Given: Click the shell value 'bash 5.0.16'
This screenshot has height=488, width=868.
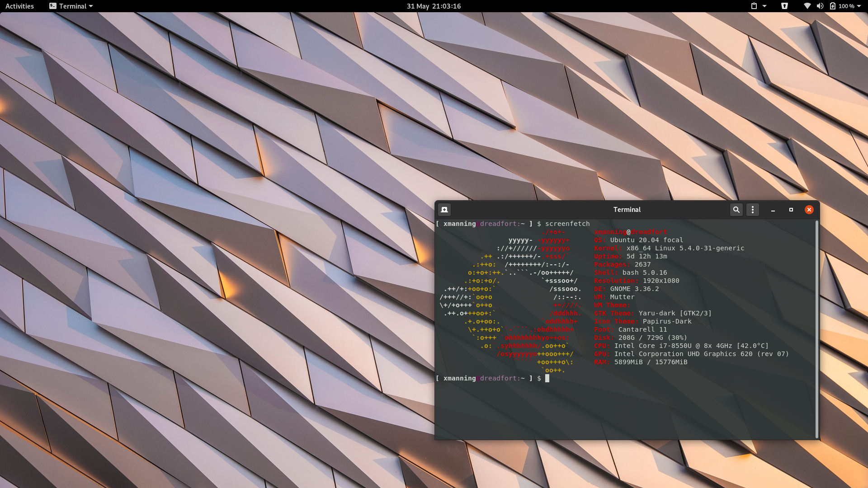Looking at the screenshot, I should pyautogui.click(x=645, y=272).
